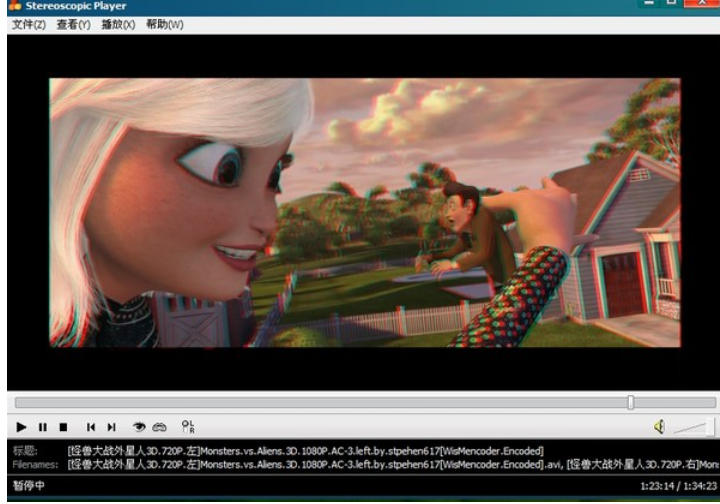Skip to next chapter icon
Viewport: 720px width, 504px height.
click(x=111, y=427)
